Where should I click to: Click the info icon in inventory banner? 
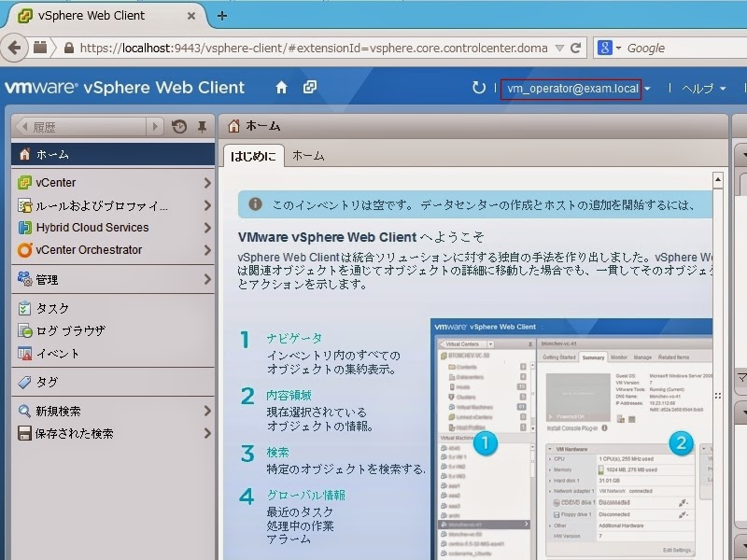point(255,204)
